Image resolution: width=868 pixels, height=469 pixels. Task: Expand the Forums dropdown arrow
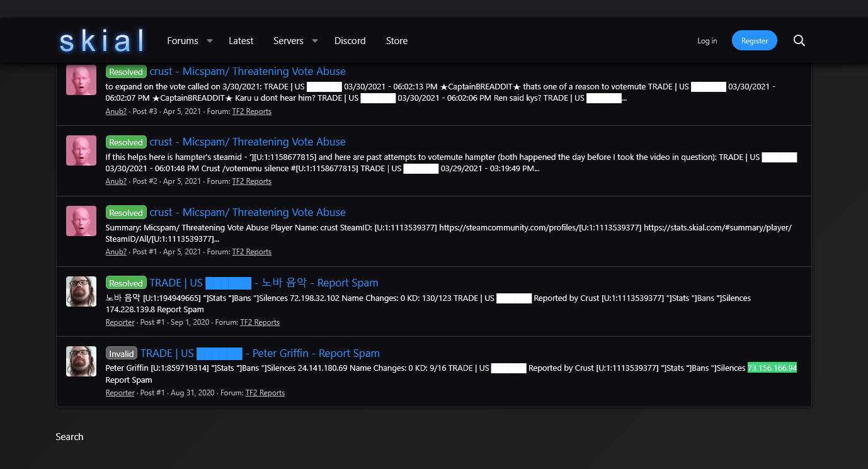tap(210, 40)
